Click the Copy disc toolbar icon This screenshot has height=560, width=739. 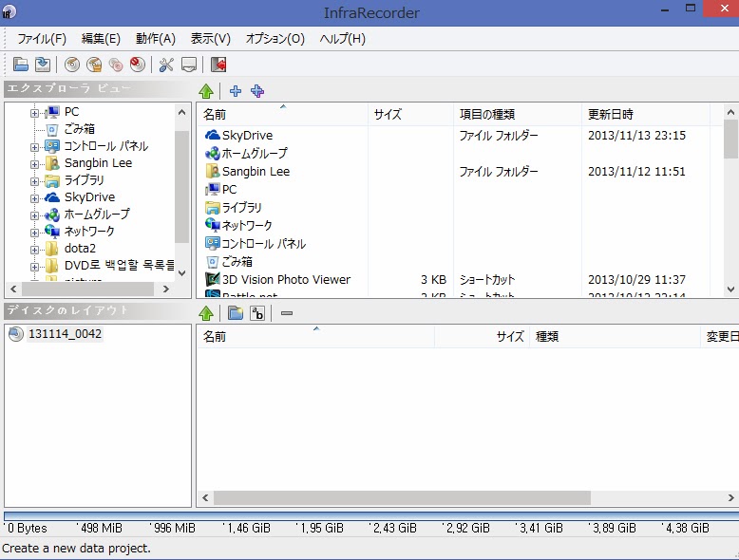tap(116, 64)
